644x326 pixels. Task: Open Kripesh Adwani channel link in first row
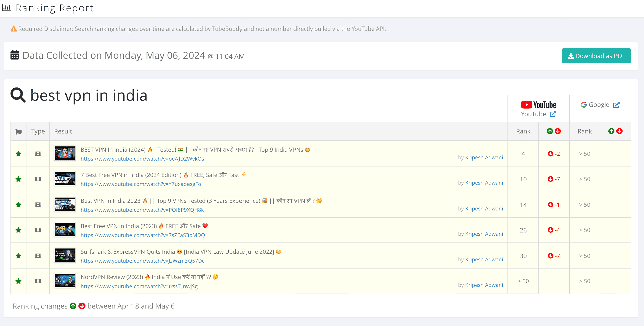484,158
